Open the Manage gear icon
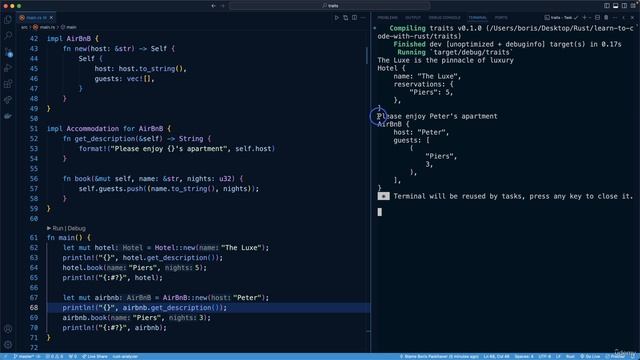This screenshot has height=360, width=640. point(8,344)
